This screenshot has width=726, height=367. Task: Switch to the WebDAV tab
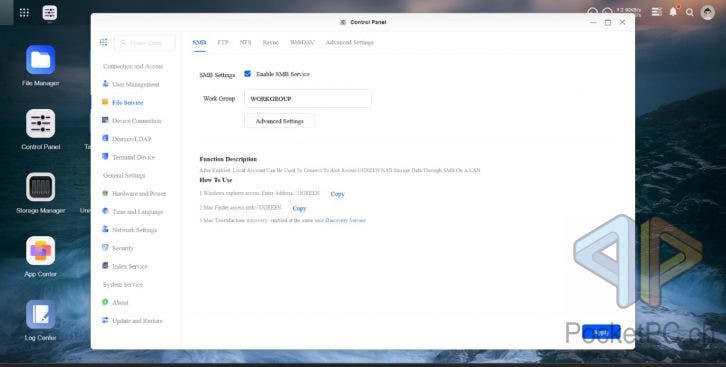pos(302,43)
